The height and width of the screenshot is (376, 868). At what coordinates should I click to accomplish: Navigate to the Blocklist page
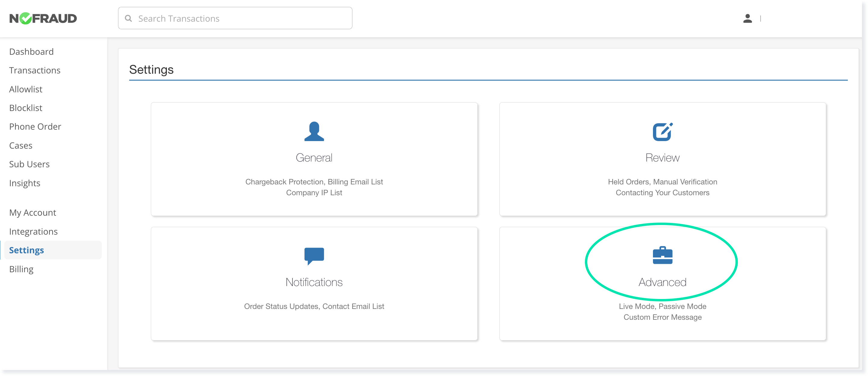26,108
